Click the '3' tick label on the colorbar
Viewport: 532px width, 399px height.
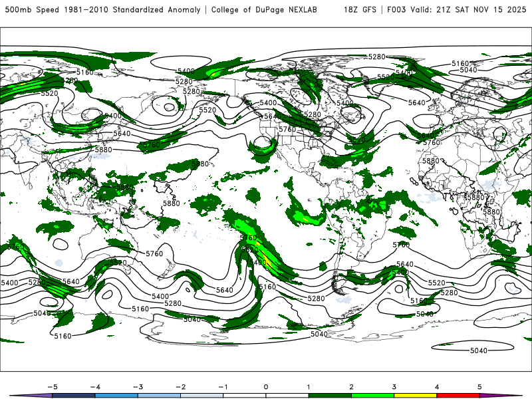click(394, 387)
